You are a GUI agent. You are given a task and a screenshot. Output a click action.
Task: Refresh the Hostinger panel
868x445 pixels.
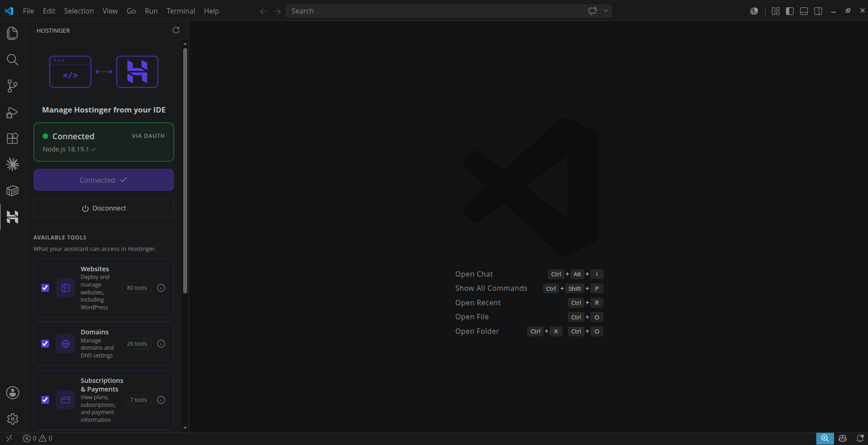point(176,30)
